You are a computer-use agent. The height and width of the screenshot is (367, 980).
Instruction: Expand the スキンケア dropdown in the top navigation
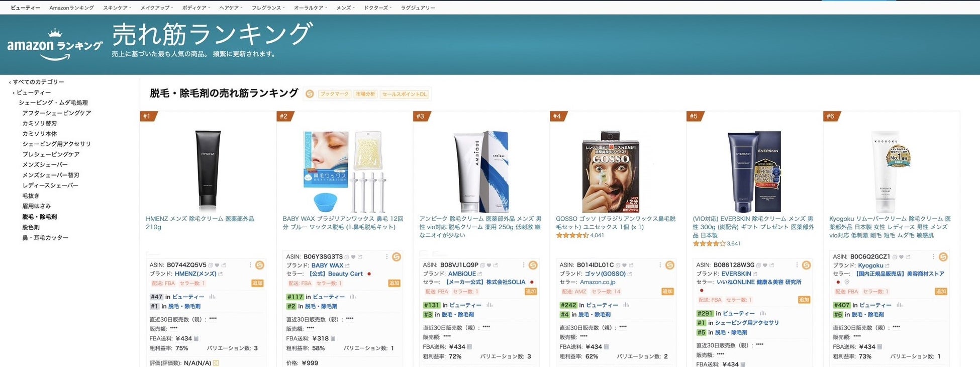pos(117,8)
